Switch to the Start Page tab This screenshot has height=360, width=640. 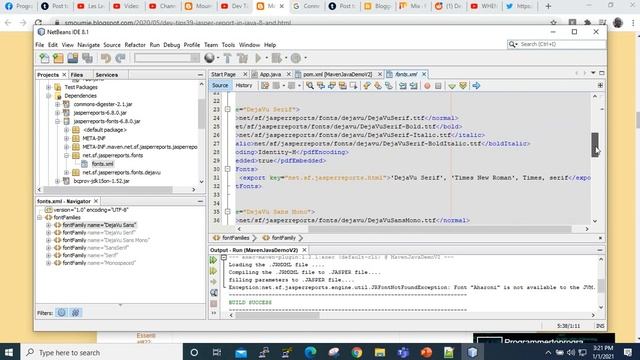pos(223,74)
